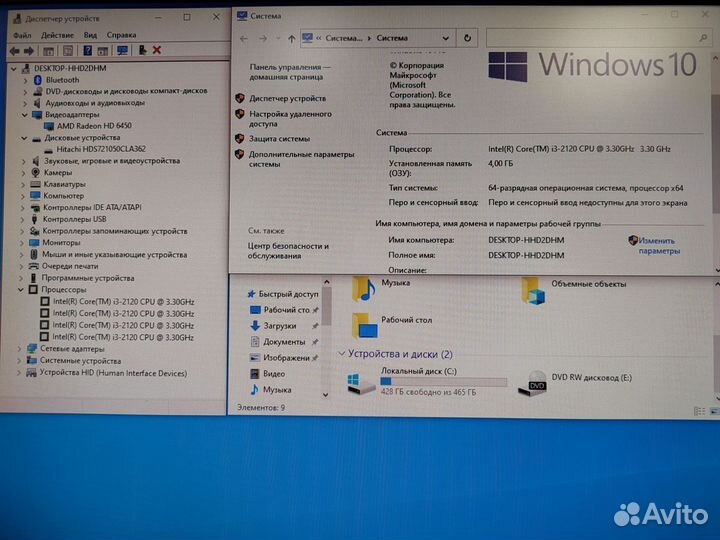Open Дополнительные параметры системы link
Image resolution: width=720 pixels, height=540 pixels.
click(301, 159)
